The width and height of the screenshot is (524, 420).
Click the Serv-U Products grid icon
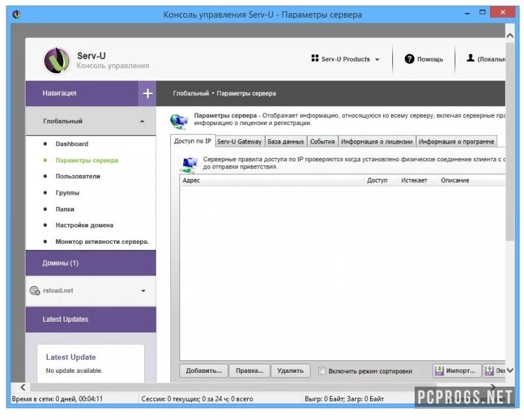pos(314,58)
